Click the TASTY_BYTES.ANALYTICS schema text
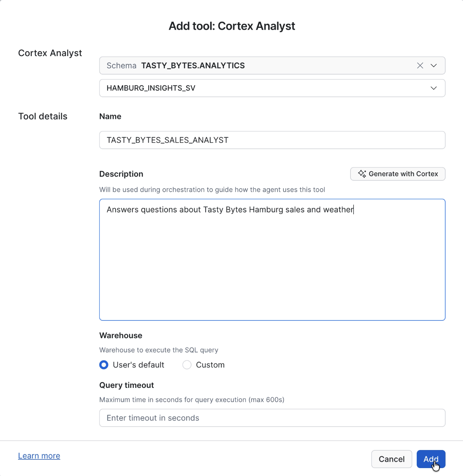The image size is (463, 476). coord(193,66)
